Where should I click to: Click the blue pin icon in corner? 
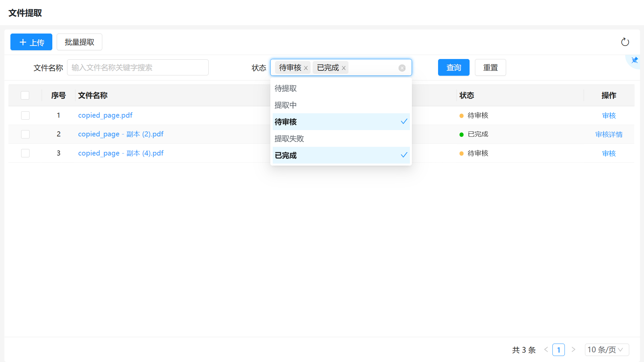coord(634,60)
